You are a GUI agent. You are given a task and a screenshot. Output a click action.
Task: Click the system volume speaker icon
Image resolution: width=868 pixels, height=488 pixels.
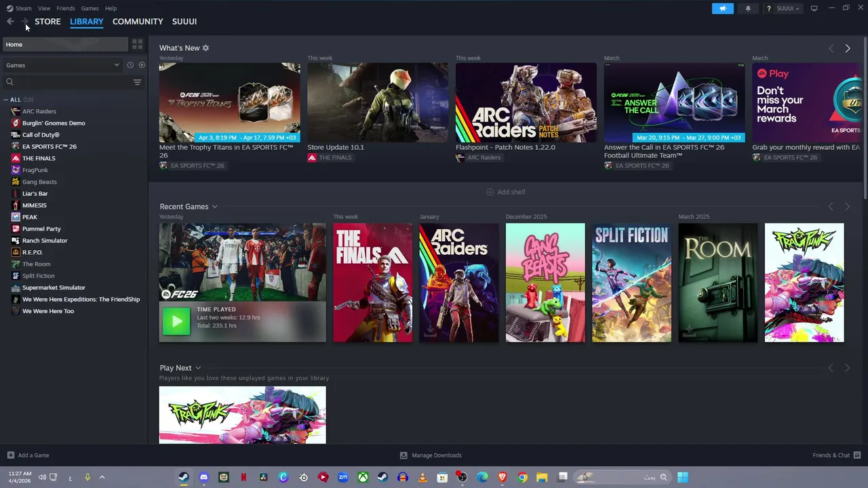pyautogui.click(x=42, y=477)
